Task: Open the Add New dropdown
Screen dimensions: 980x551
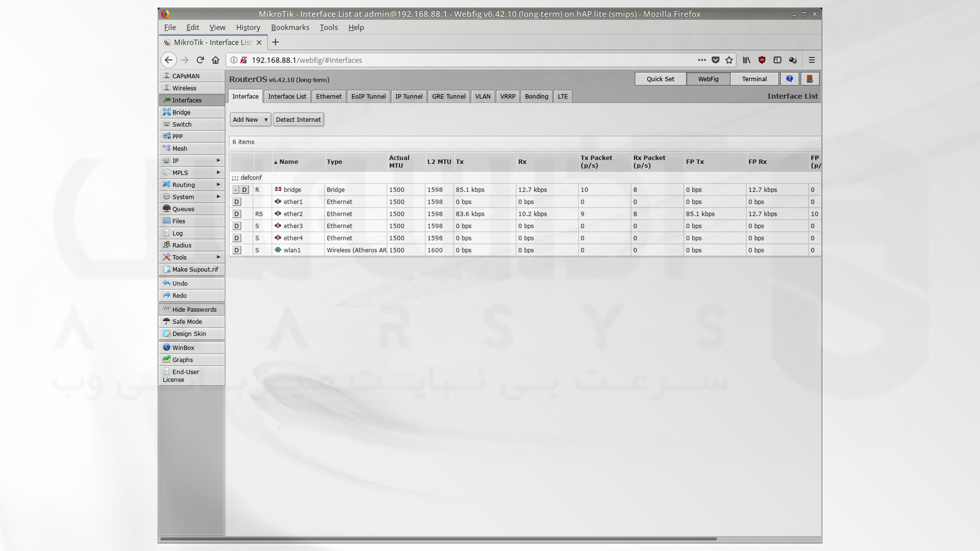Action: pos(250,120)
